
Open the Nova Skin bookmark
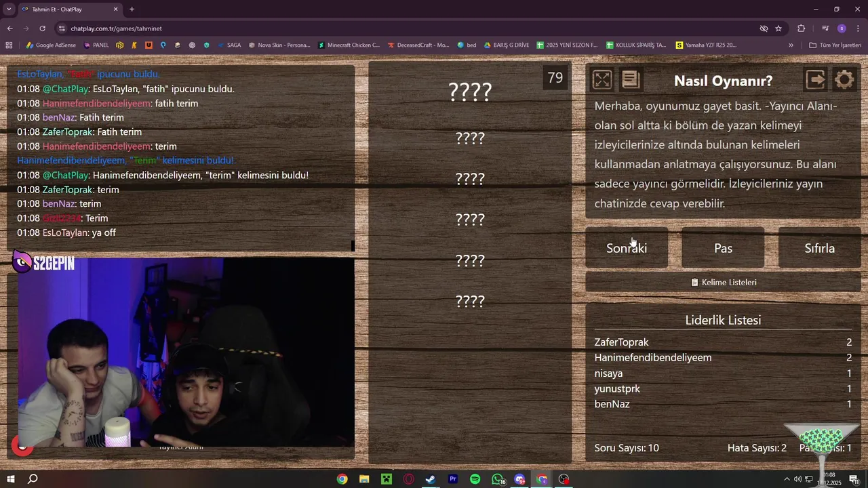(279, 45)
